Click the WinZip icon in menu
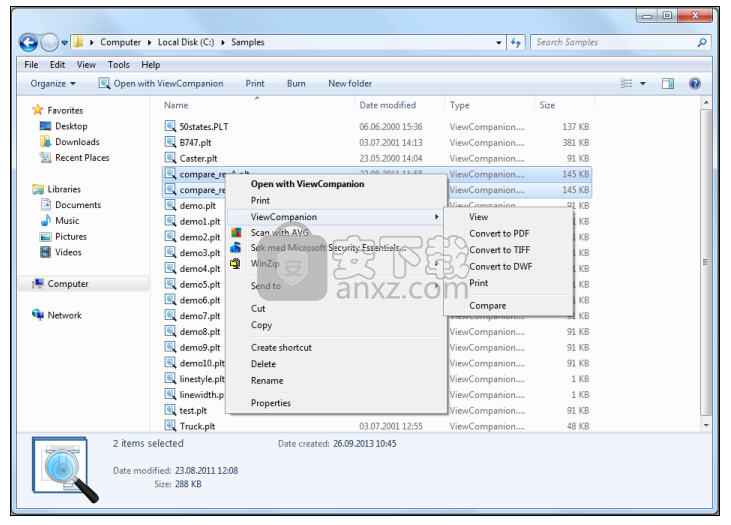The image size is (731, 525). click(236, 264)
